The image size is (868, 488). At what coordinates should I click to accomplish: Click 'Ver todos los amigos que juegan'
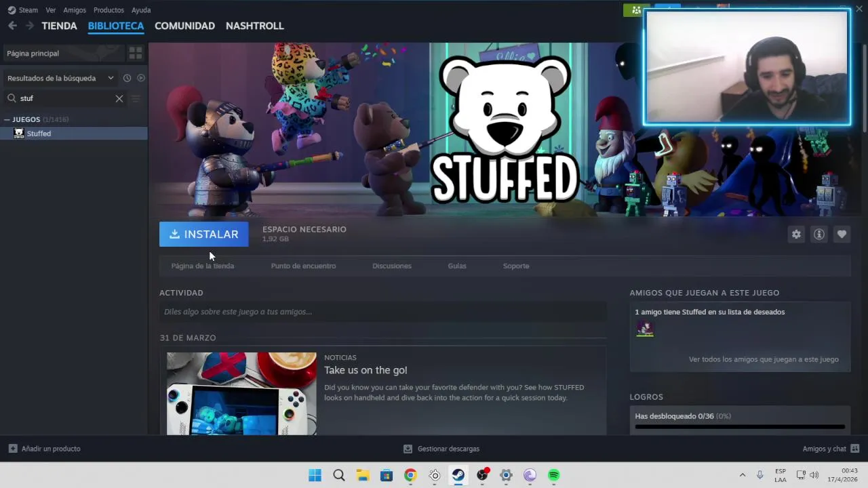click(x=764, y=359)
